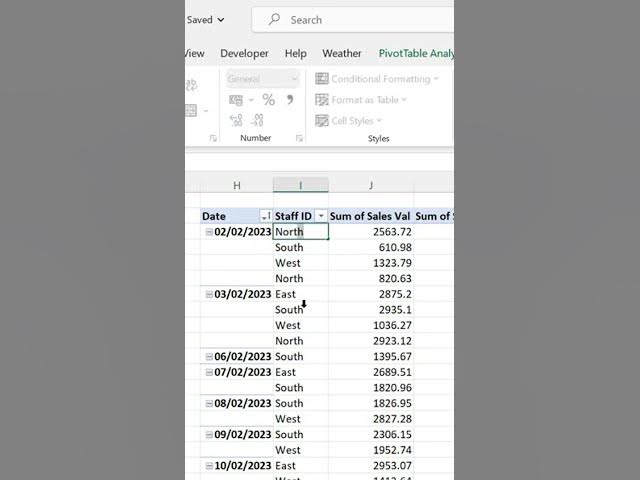Image resolution: width=640 pixels, height=480 pixels.
Task: Open the PivotTable Analyze tab
Action: coord(415,53)
